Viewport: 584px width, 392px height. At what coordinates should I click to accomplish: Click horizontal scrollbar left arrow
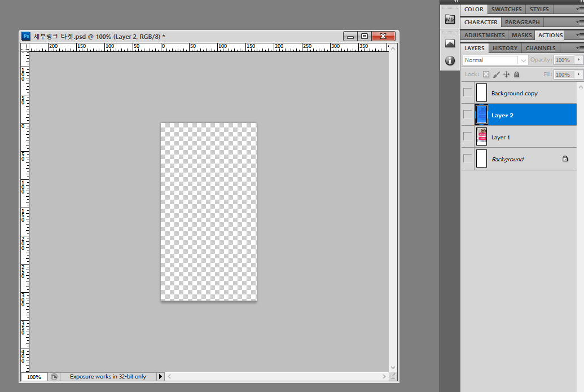pos(169,376)
